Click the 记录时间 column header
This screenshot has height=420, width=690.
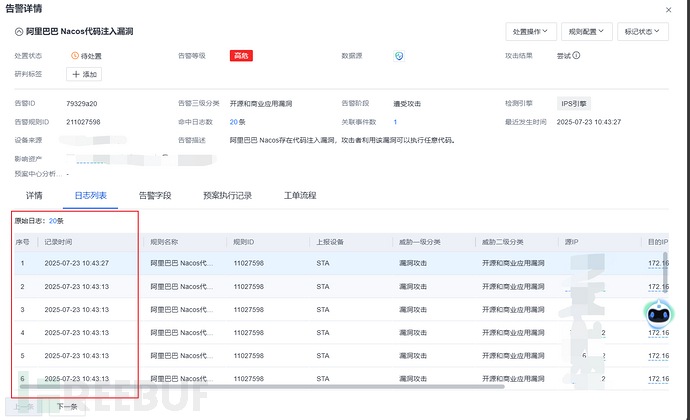pyautogui.click(x=58, y=242)
